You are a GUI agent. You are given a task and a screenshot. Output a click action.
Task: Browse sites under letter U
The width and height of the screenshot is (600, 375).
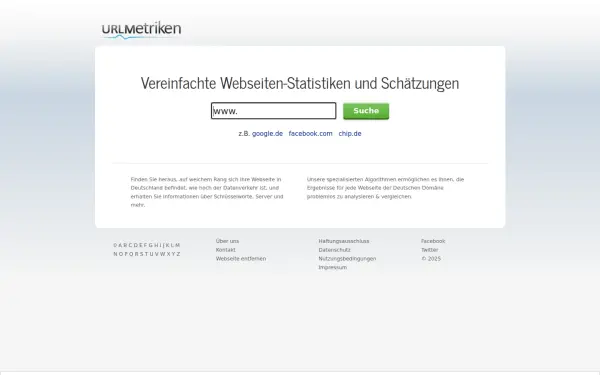[x=151, y=254]
